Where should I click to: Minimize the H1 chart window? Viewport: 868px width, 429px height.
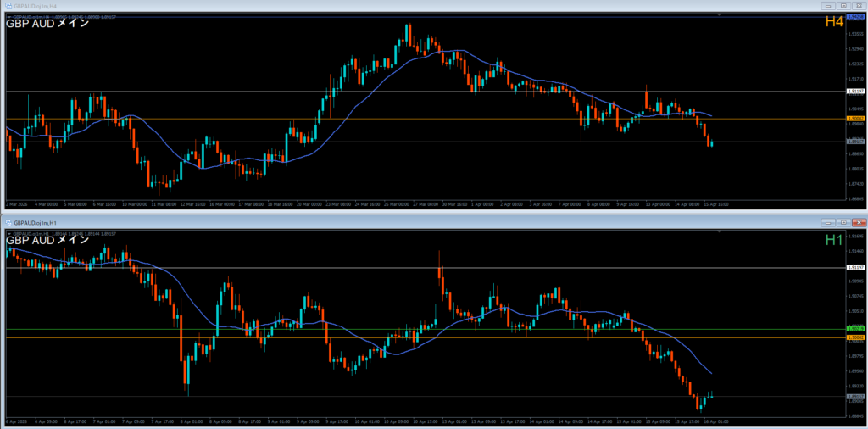[826, 222]
